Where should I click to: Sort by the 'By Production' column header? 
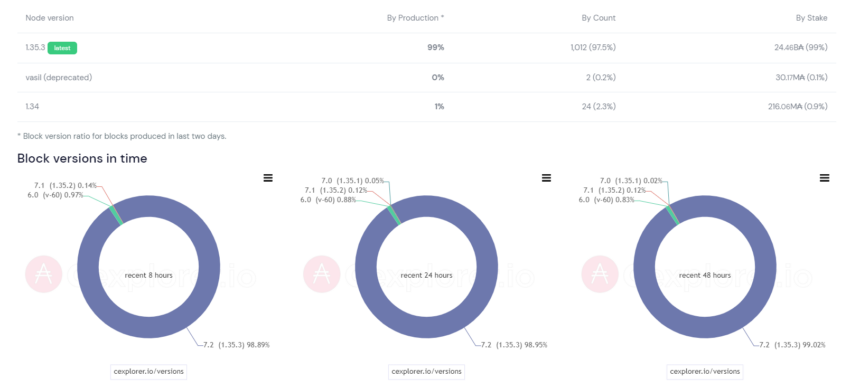pyautogui.click(x=415, y=18)
